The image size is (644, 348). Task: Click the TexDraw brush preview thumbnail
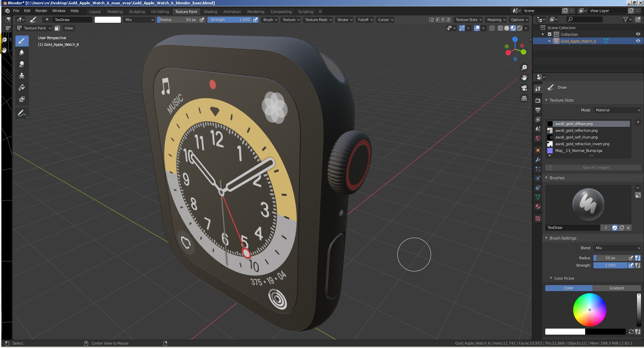point(588,204)
